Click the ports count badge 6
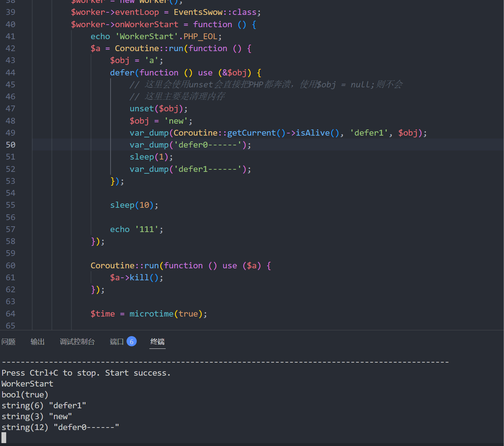This screenshot has width=504, height=446. click(x=132, y=342)
